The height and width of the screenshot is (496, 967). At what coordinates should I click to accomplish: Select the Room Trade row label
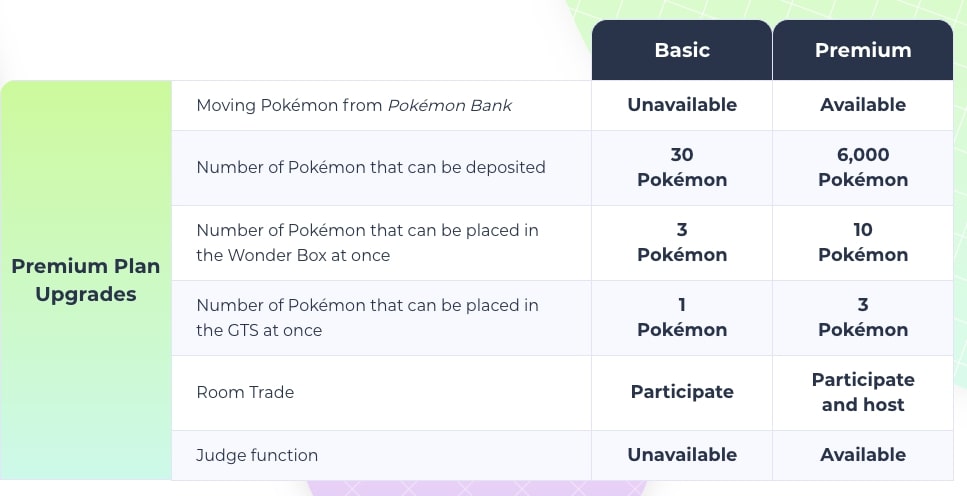point(245,392)
